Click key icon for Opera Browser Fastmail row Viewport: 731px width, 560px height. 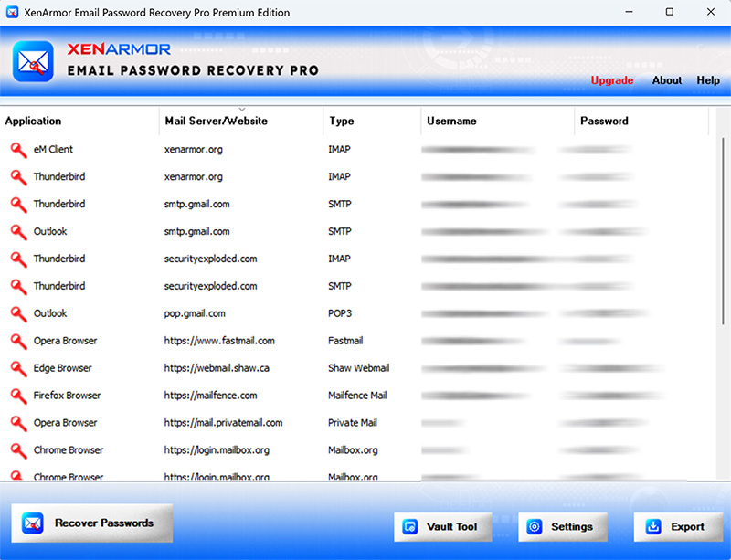(18, 341)
